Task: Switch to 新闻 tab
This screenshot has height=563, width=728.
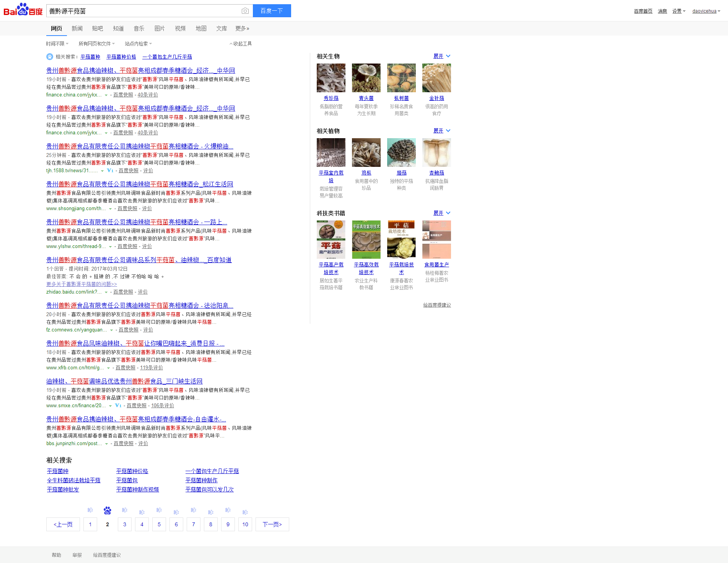Action: 77,28
